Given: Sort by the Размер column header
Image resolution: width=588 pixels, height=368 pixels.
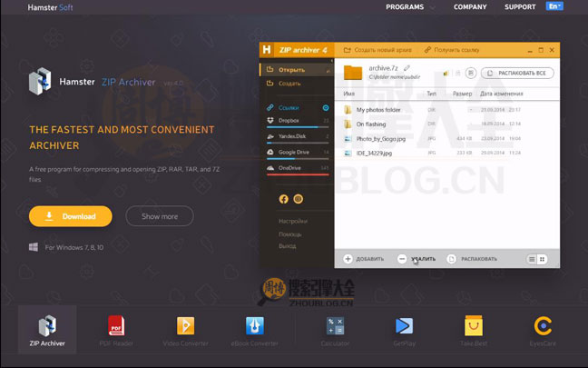Looking at the screenshot, I should (x=462, y=94).
